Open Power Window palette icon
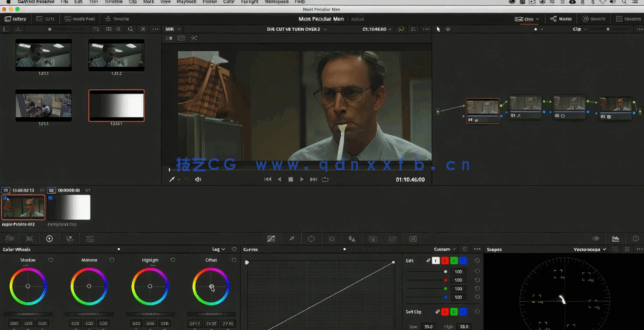The width and height of the screenshot is (644, 330). pos(311,238)
